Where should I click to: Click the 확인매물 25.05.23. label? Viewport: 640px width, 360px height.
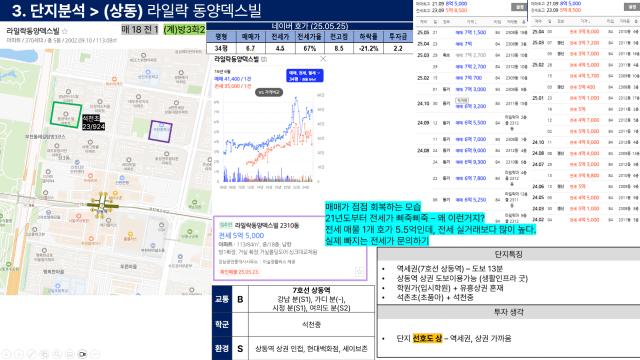(x=240, y=272)
